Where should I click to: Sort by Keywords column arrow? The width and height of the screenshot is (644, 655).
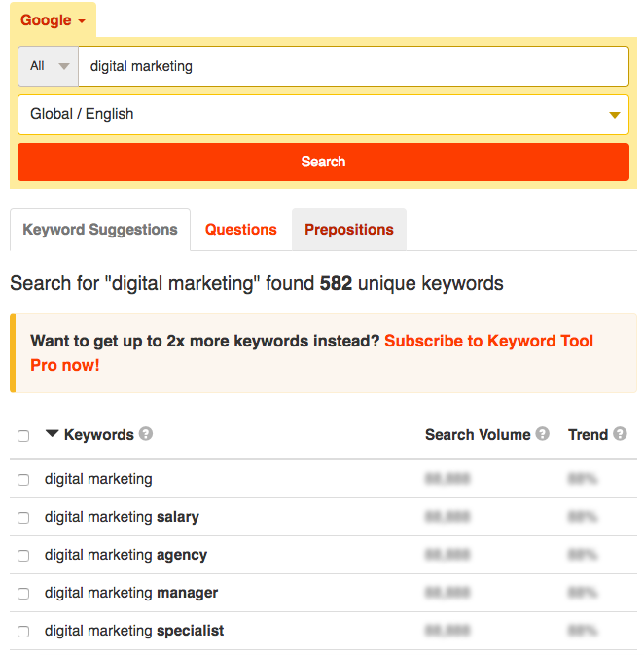(53, 434)
